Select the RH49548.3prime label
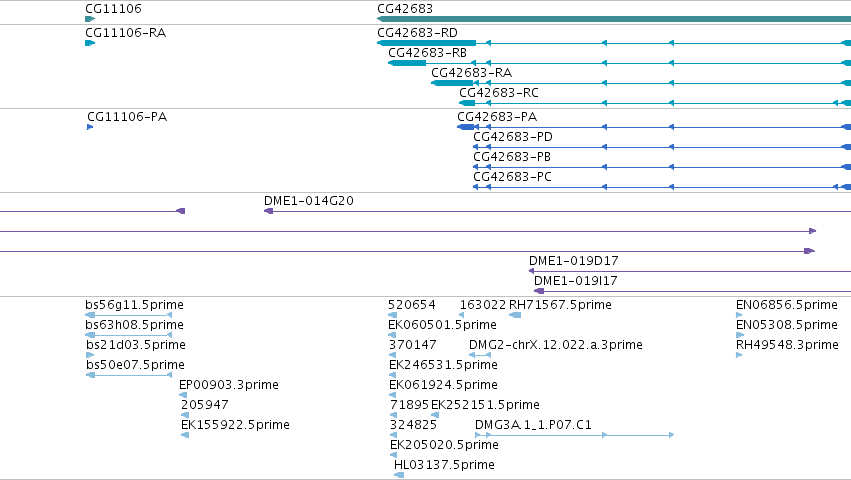 tap(788, 345)
